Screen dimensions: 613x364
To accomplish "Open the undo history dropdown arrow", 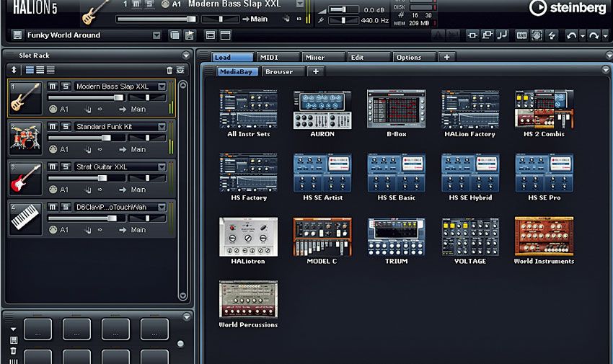I will pyautogui.click(x=583, y=35).
